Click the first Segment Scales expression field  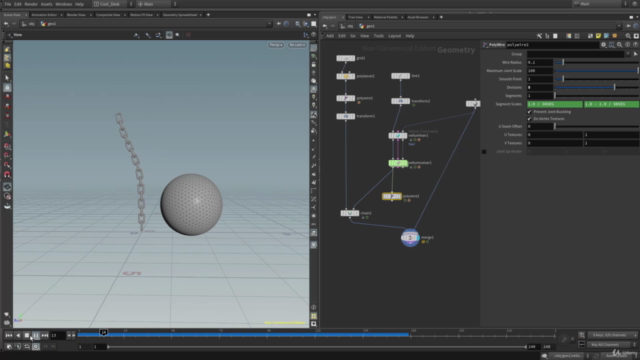coord(555,104)
